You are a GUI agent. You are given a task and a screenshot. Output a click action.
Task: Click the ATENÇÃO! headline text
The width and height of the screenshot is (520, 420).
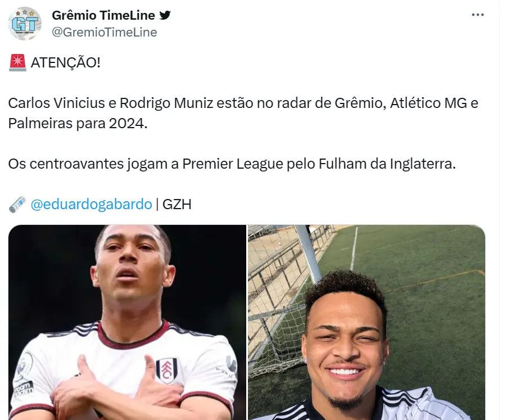coord(66,63)
